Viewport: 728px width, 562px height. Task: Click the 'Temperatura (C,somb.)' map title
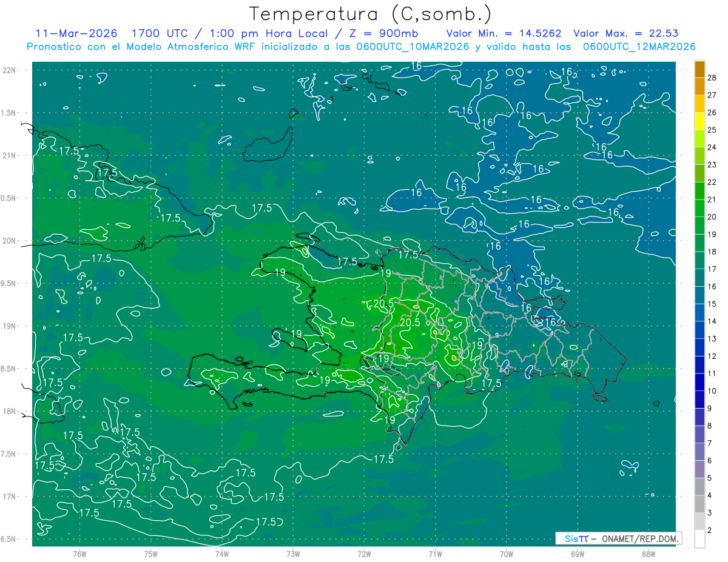coord(369,14)
